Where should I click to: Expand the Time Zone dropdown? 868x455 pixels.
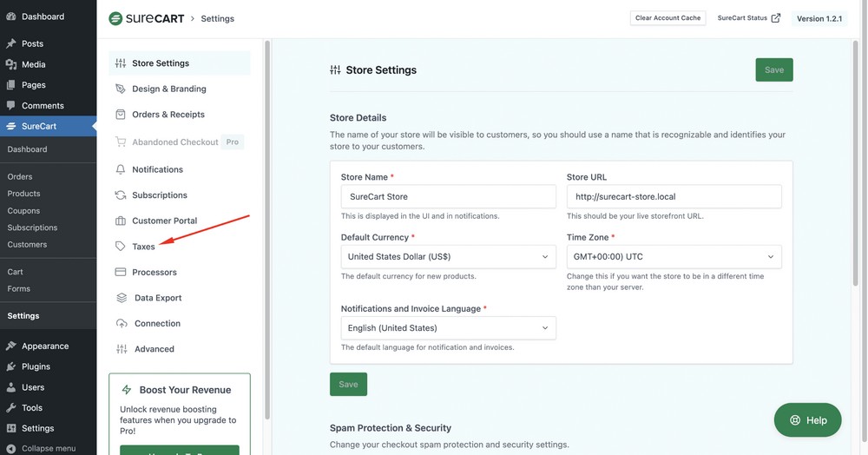click(x=674, y=257)
